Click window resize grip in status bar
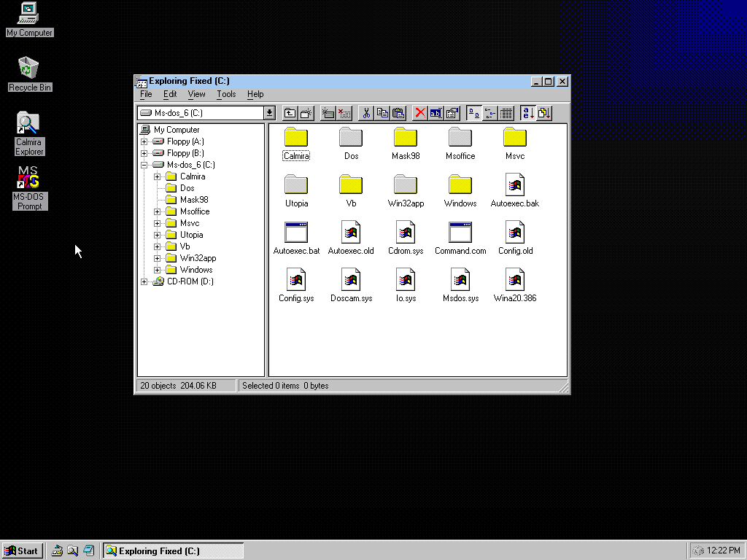Image resolution: width=747 pixels, height=560 pixels. point(564,388)
